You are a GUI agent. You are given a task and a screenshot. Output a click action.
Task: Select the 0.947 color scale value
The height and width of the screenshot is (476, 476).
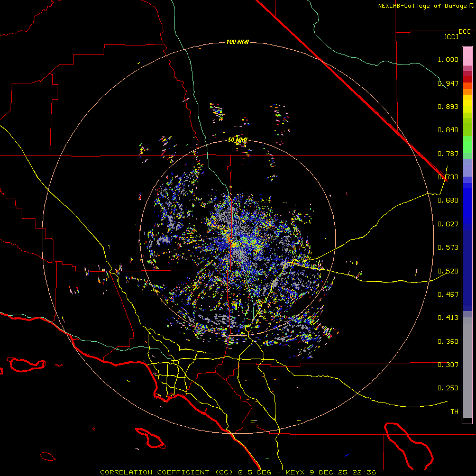448,83
